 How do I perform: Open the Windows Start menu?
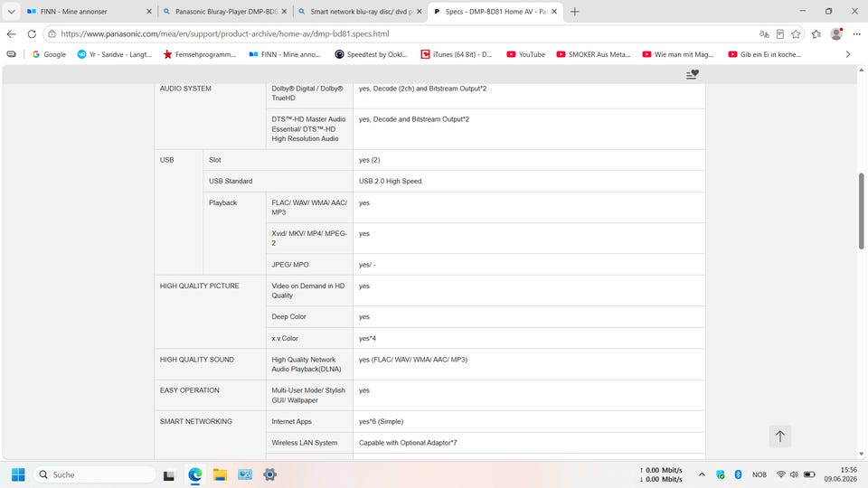[18, 474]
